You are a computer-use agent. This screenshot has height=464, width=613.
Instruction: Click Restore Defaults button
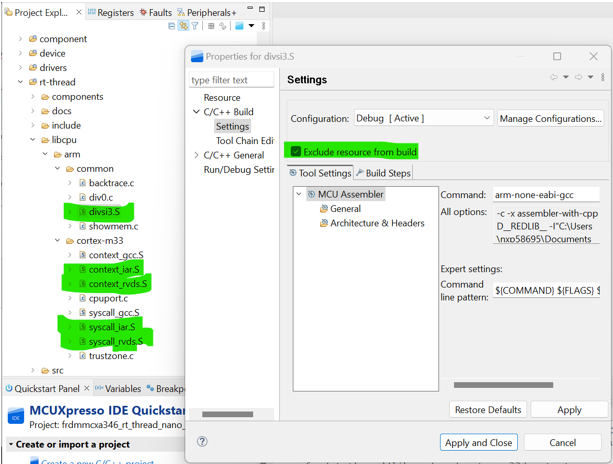(488, 409)
